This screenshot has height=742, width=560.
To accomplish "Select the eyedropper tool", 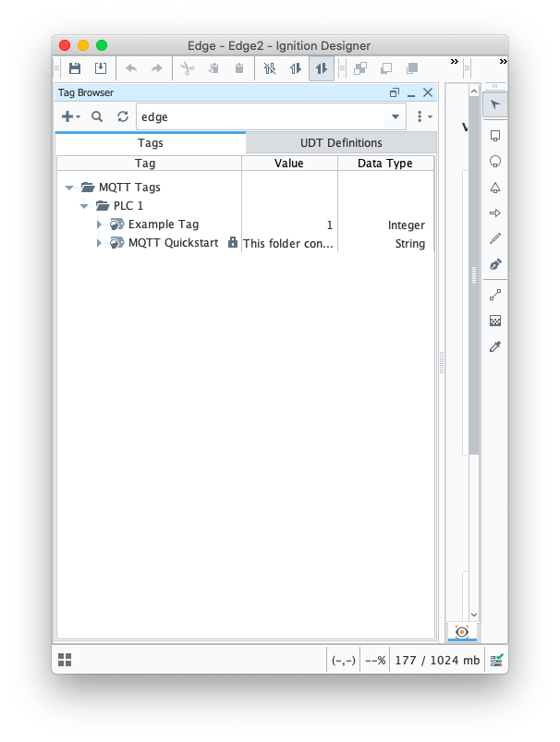I will (x=495, y=347).
